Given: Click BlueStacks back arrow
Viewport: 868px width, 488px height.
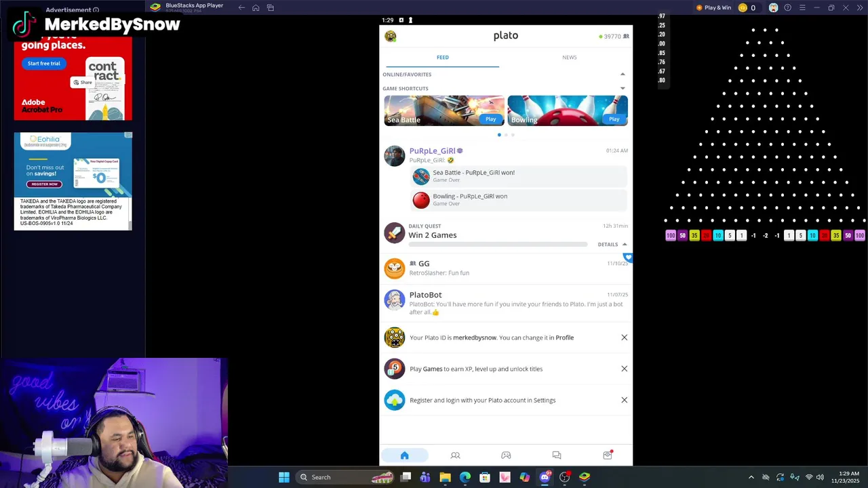Looking at the screenshot, I should (241, 7).
